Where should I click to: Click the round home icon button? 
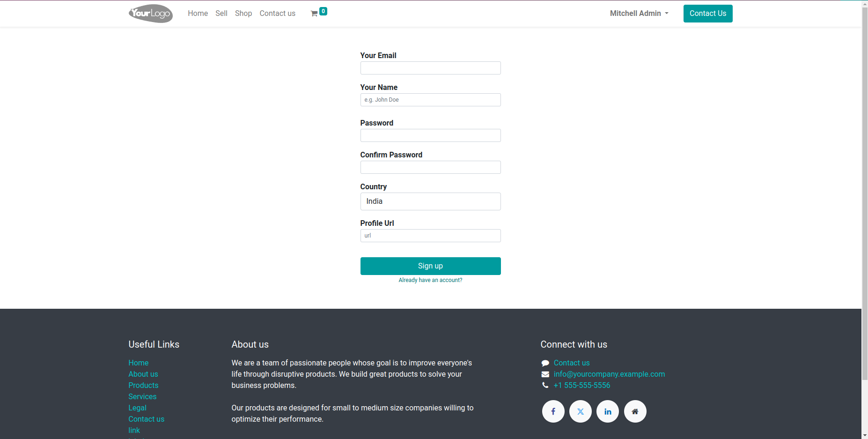(635, 411)
